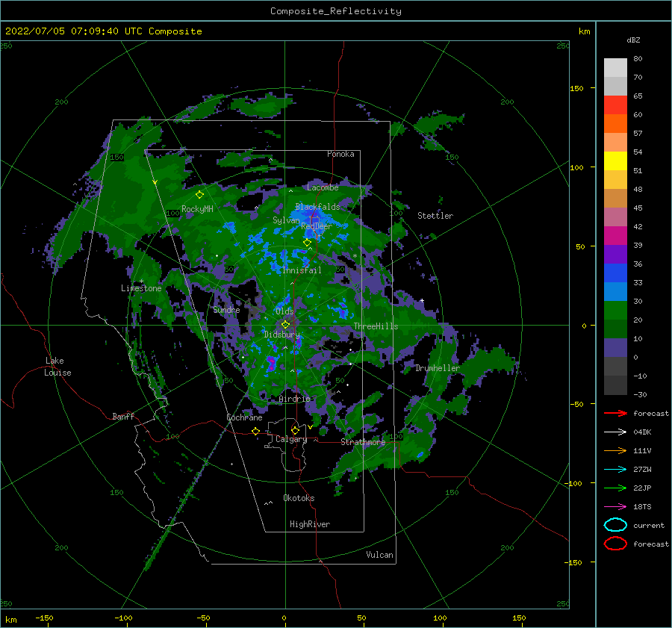This screenshot has height=628, width=672.
Task: Click the red 'forecast' ellipse legend icon
Action: tap(615, 544)
